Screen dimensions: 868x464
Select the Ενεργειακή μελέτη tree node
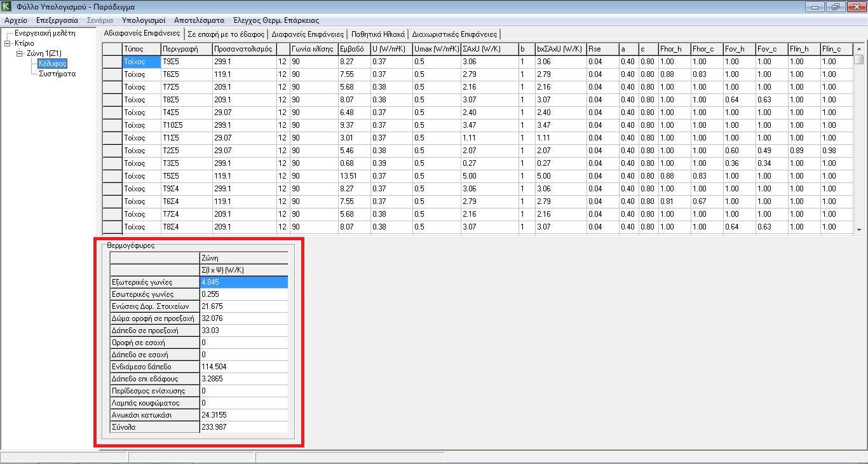coord(45,32)
